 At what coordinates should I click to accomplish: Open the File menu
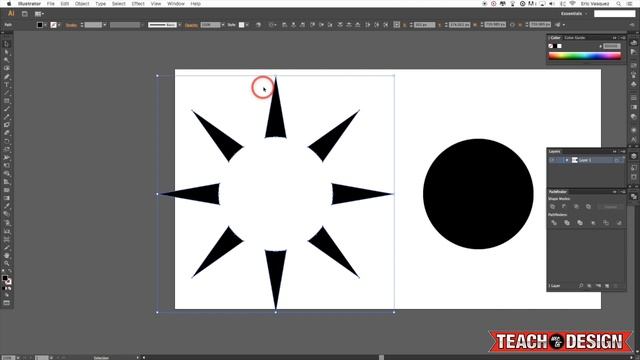tap(51, 4)
